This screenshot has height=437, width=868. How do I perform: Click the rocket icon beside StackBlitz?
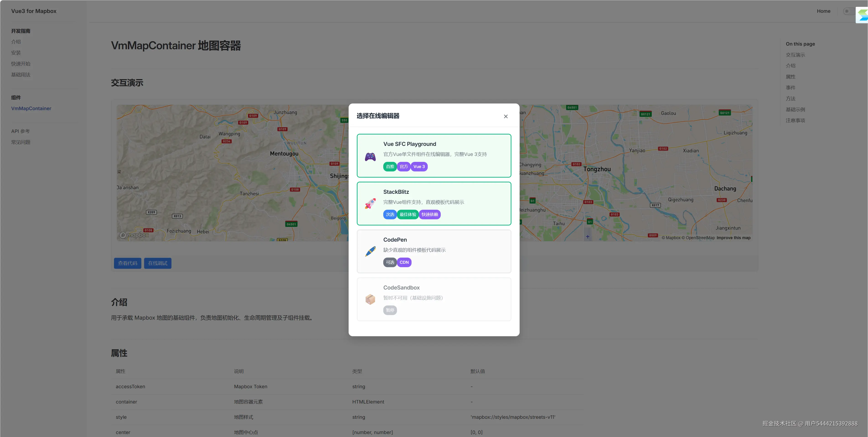370,204
